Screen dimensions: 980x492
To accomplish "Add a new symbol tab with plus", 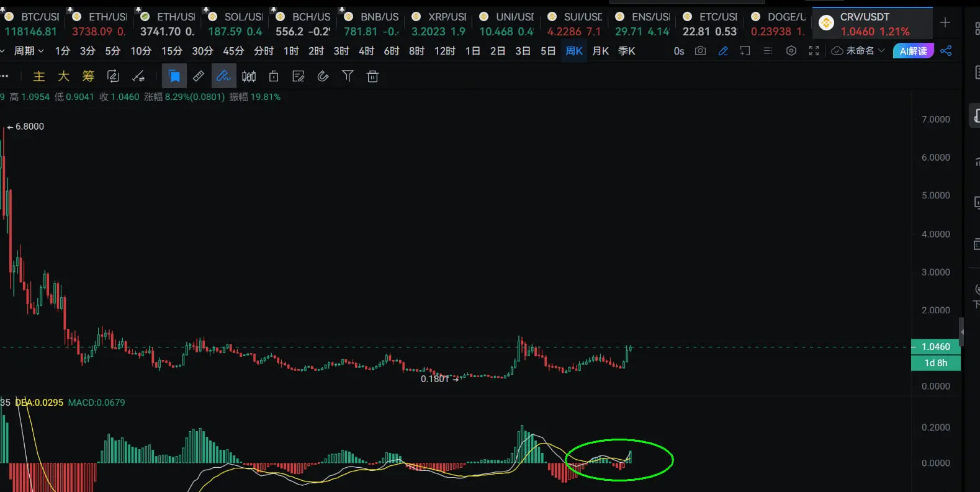I will click(x=945, y=23).
